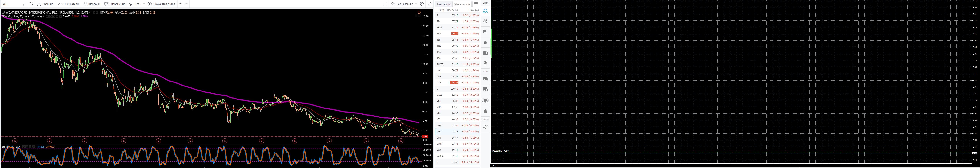Screen dimensions: 980x168
Task: Click the first earnings E marker on timeline
Action: click(x=15, y=141)
